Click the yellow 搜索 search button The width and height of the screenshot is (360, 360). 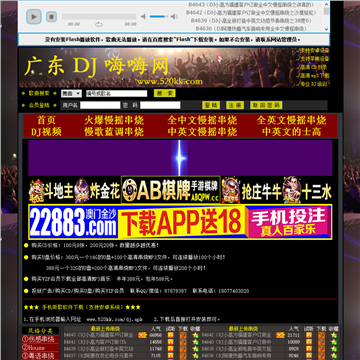pyautogui.click(x=165, y=93)
